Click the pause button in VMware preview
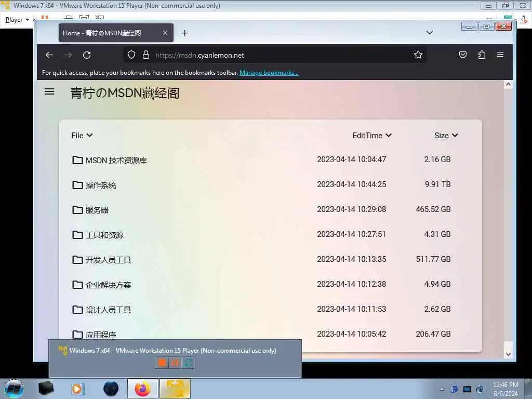The image size is (532, 399). pos(175,363)
